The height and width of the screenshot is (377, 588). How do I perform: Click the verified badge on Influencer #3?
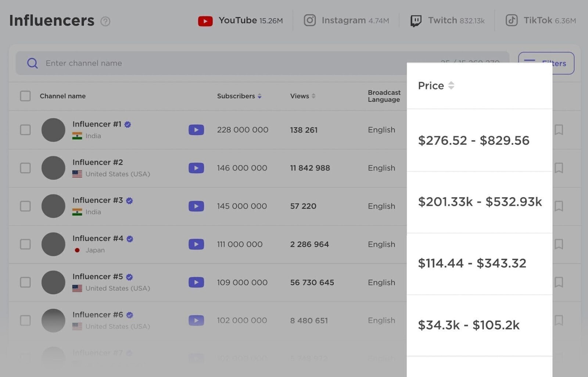pyautogui.click(x=129, y=200)
